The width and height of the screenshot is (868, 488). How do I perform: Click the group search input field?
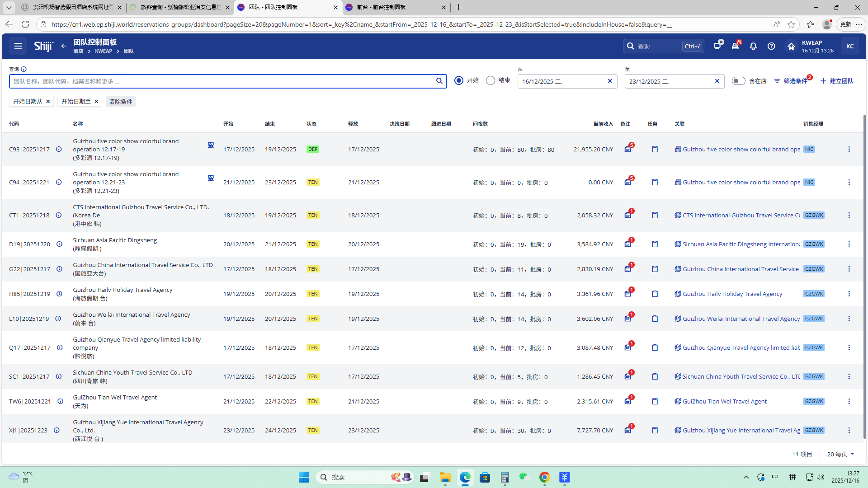point(222,81)
